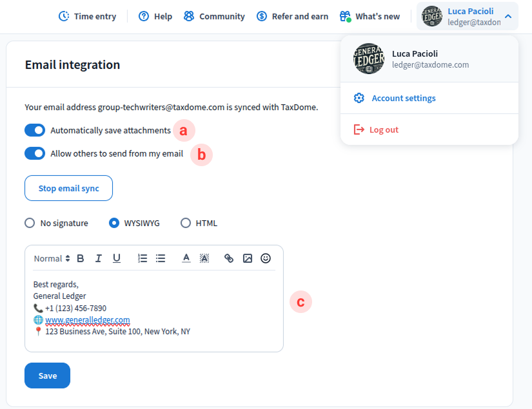Turn off Allow others to send toggle
The image size is (532, 409).
(x=35, y=154)
